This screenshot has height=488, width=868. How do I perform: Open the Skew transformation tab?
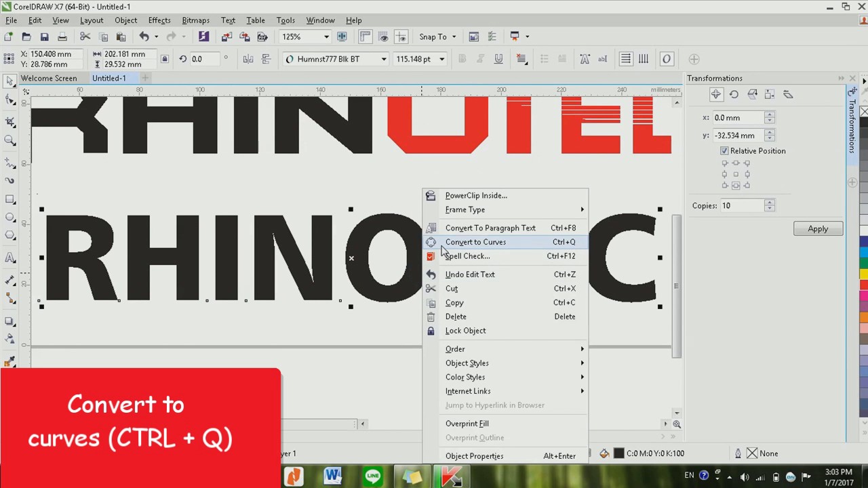coord(788,94)
